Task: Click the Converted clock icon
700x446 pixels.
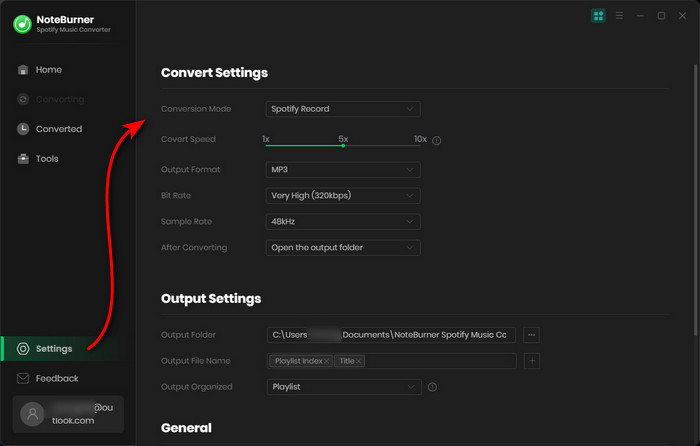Action: 23,129
